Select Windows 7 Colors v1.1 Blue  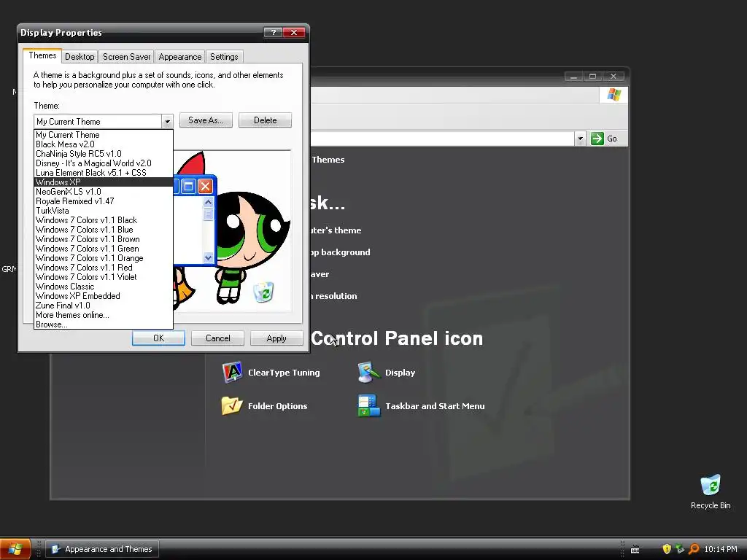point(104,230)
